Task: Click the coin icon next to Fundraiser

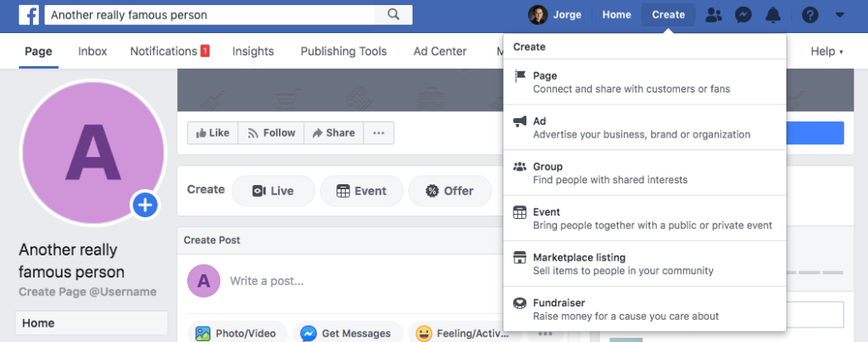Action: click(520, 303)
